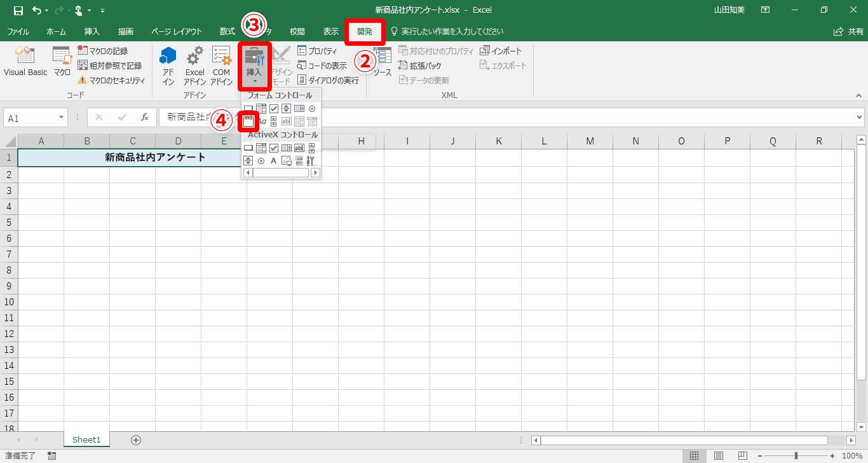
Task: Open マクロのセキュリティ settings
Action: [112, 80]
